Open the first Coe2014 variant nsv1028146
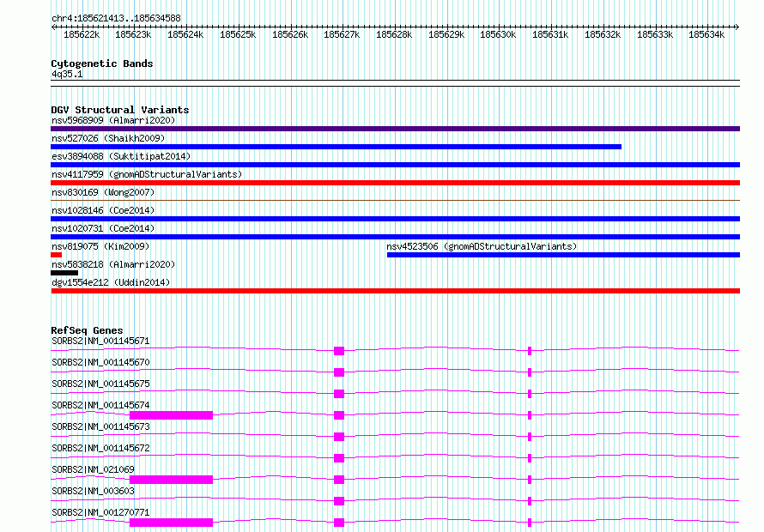Image resolution: width=764 pixels, height=532 pixels. [x=103, y=210]
